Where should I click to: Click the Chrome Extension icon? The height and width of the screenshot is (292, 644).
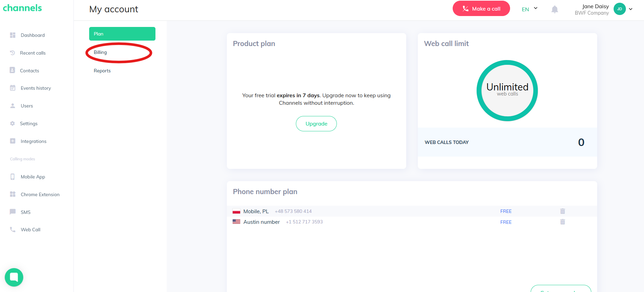tap(13, 194)
